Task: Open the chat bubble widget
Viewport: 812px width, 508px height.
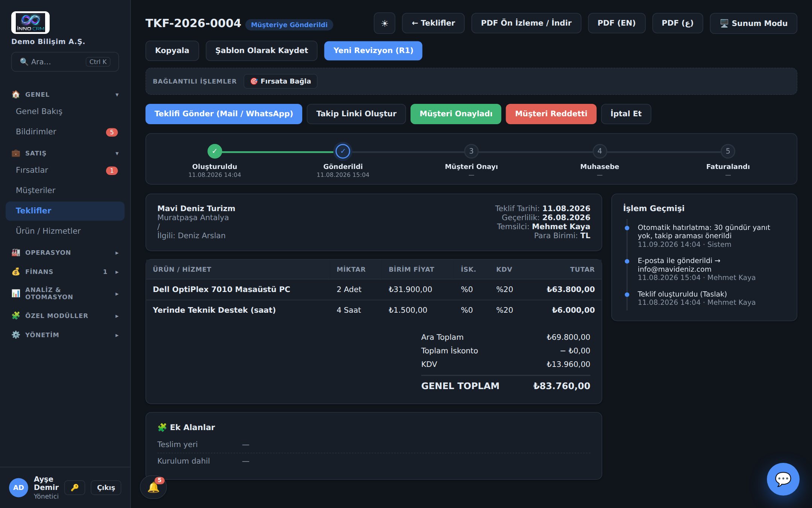Action: pyautogui.click(x=783, y=479)
